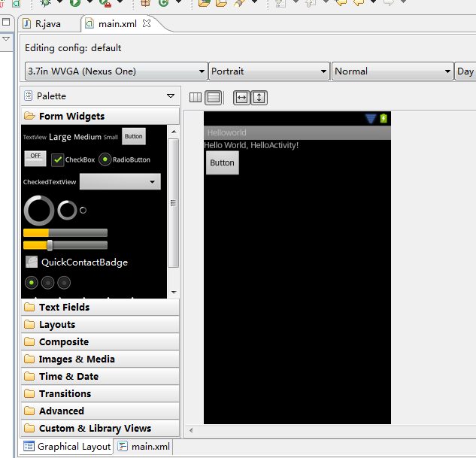Open the view menu triangle in the left strip
This screenshot has height=458, width=476.
pos(6,38)
